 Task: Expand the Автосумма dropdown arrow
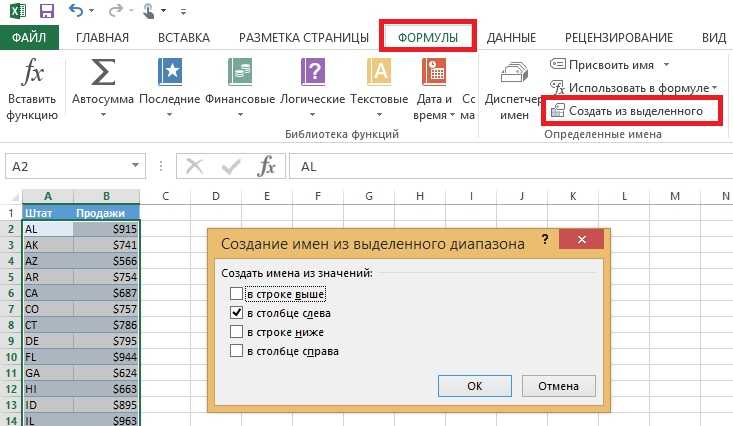click(x=103, y=115)
